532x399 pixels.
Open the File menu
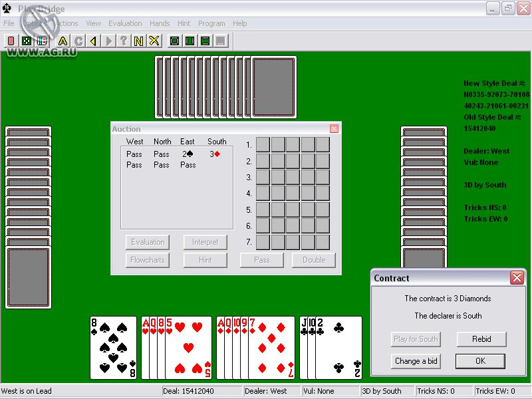9,23
